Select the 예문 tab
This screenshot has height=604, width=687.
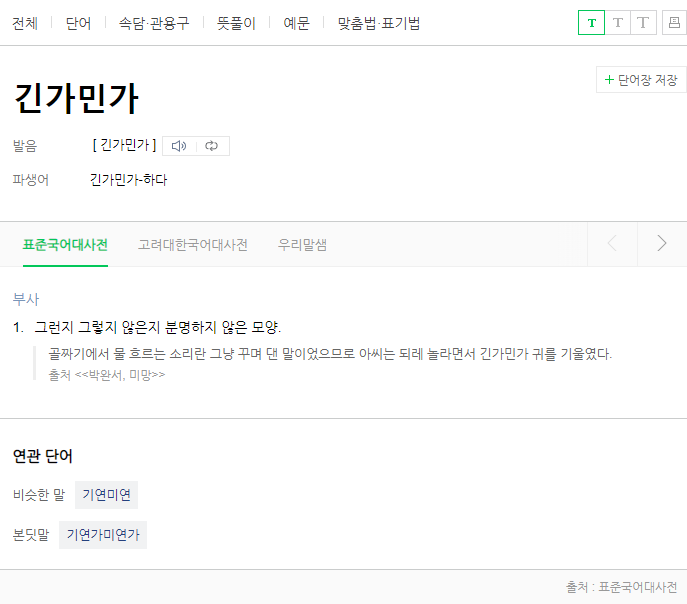pos(296,23)
